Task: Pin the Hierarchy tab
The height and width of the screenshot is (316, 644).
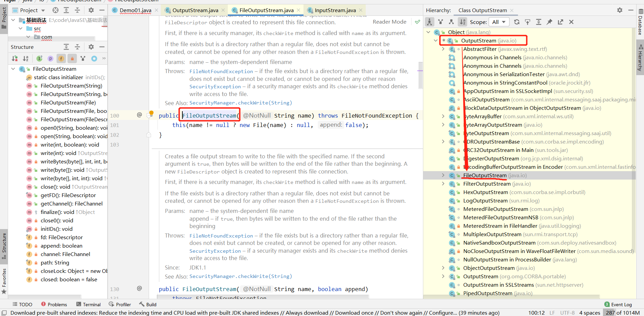Action: [549, 22]
